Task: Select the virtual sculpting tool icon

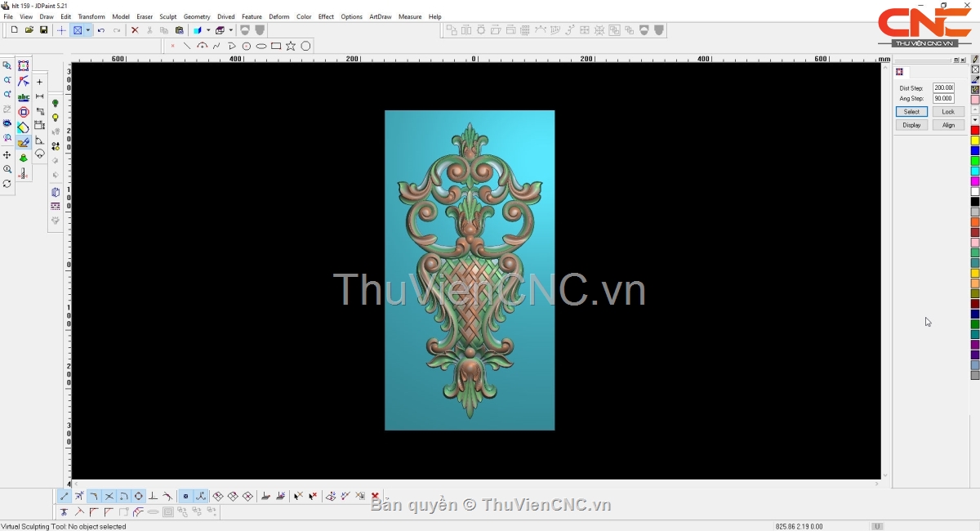Action: tap(24, 142)
